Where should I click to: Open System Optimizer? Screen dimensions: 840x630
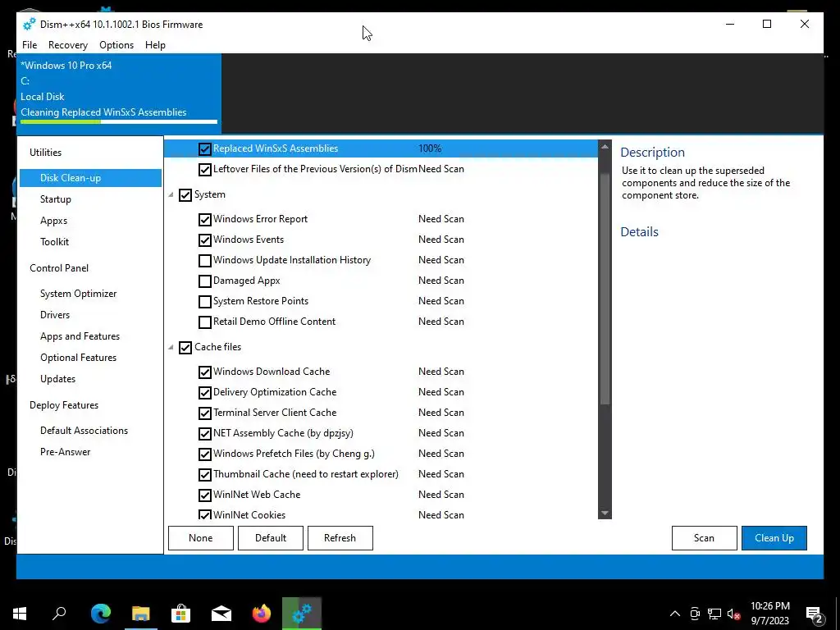click(78, 294)
